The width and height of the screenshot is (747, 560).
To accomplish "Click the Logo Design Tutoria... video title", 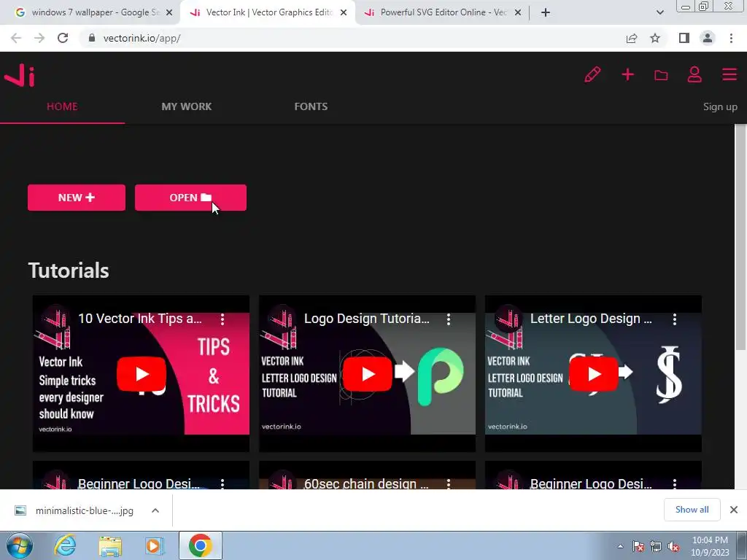I will click(x=367, y=319).
